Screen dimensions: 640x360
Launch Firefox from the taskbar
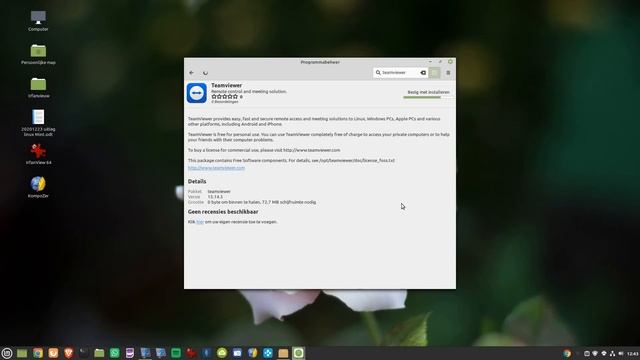click(x=53, y=353)
